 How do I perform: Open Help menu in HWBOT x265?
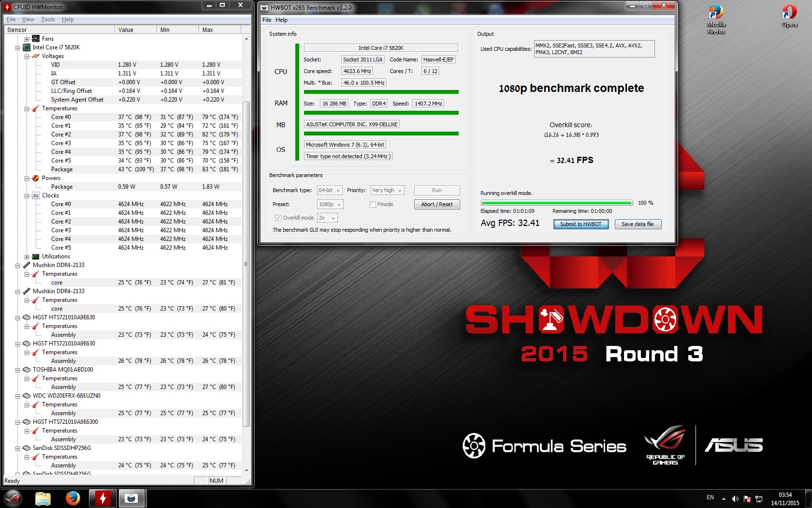pos(281,20)
